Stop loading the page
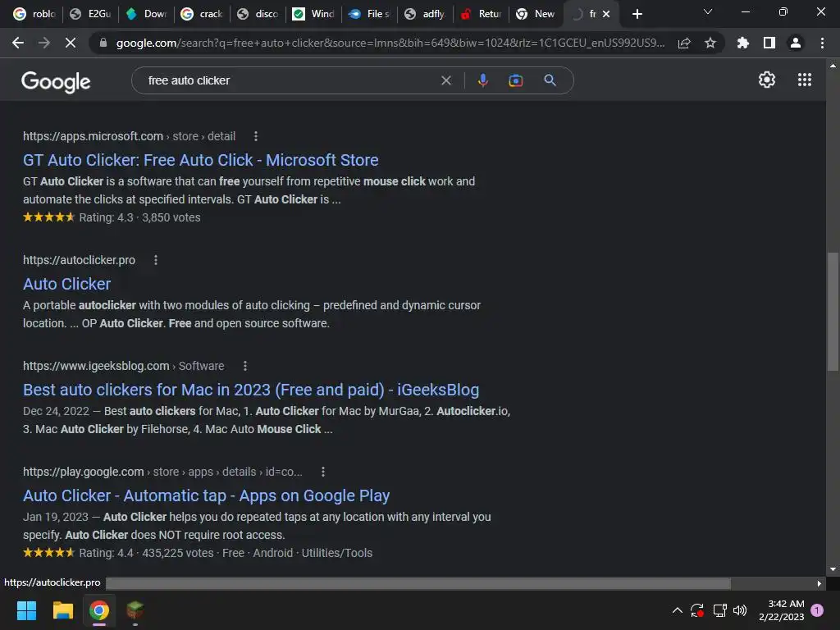This screenshot has height=630, width=840. point(71,43)
